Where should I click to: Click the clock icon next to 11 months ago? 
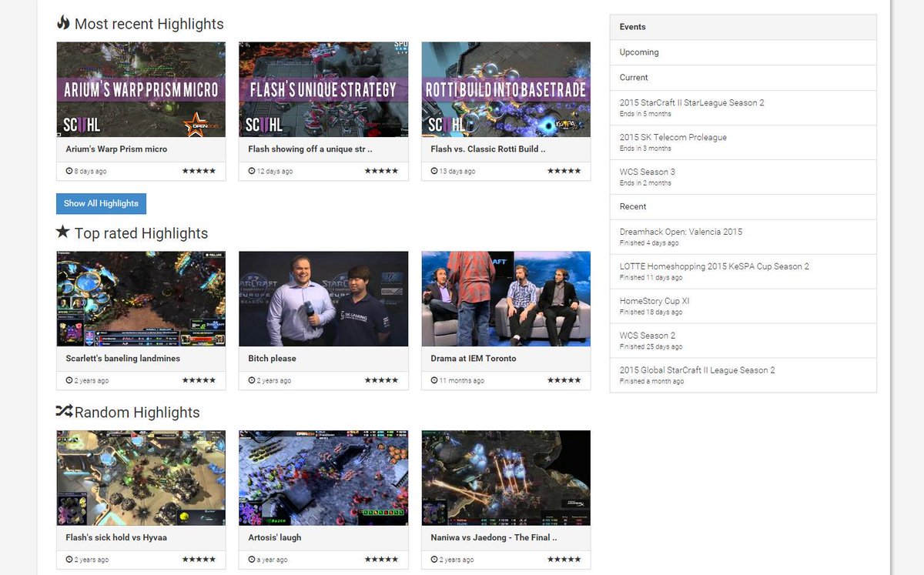point(434,380)
